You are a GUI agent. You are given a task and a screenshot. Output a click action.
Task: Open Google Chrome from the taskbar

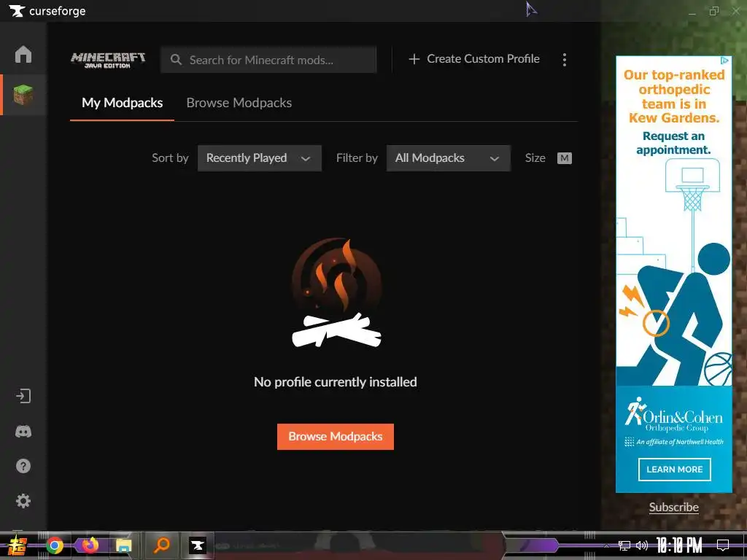click(x=54, y=545)
